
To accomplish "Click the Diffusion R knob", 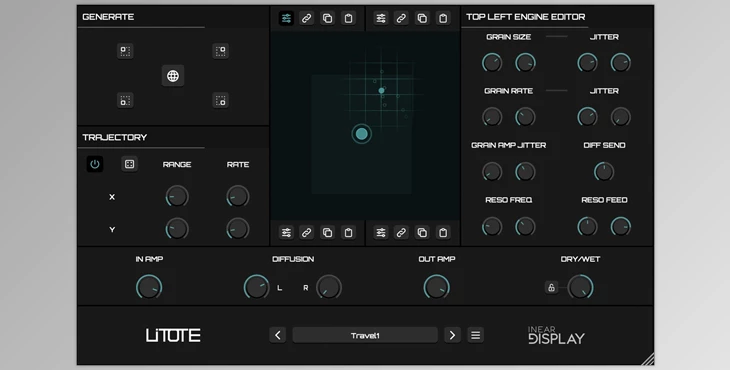I will pos(329,287).
